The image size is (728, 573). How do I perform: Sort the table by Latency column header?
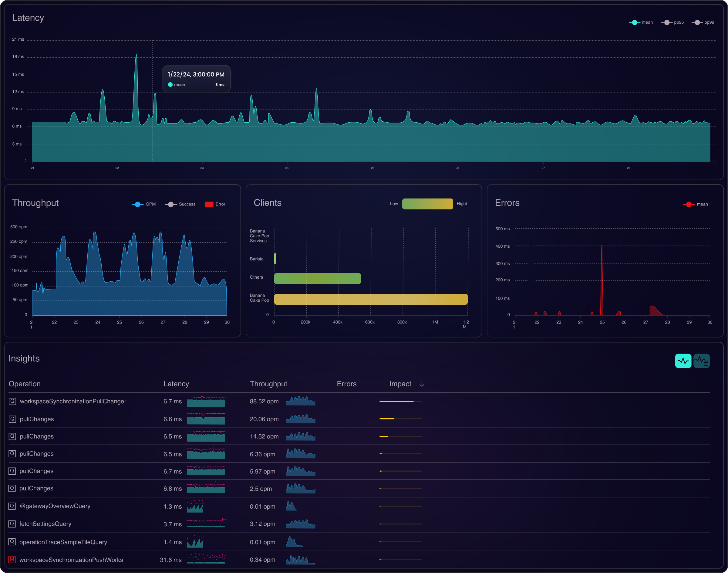point(176,384)
